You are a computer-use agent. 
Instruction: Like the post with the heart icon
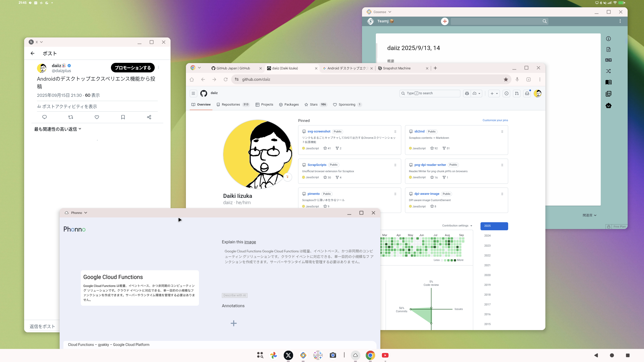[x=97, y=117]
